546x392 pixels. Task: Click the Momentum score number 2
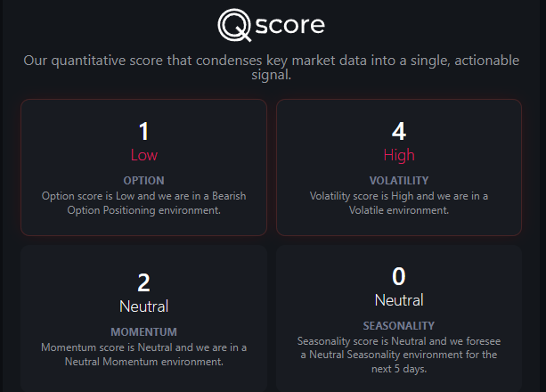pos(143,282)
